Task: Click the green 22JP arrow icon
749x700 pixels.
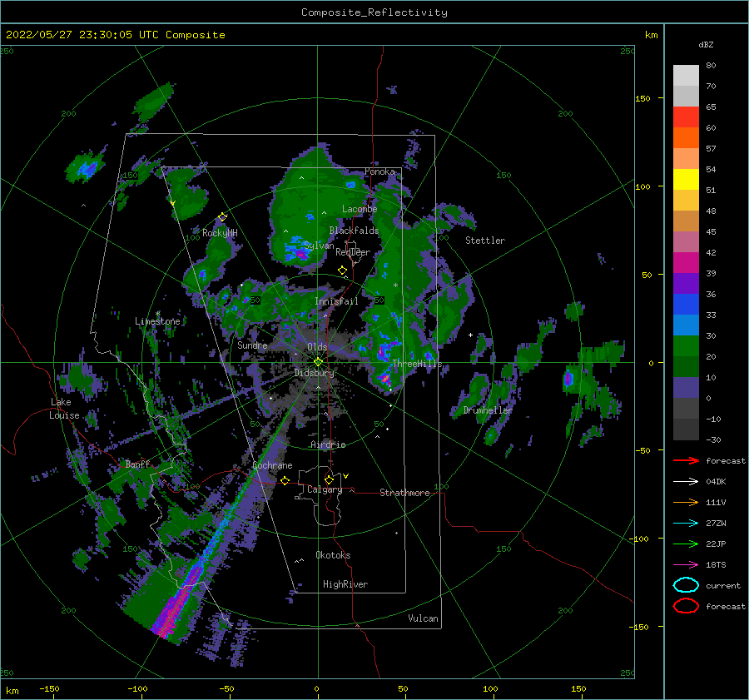Action: (x=686, y=544)
